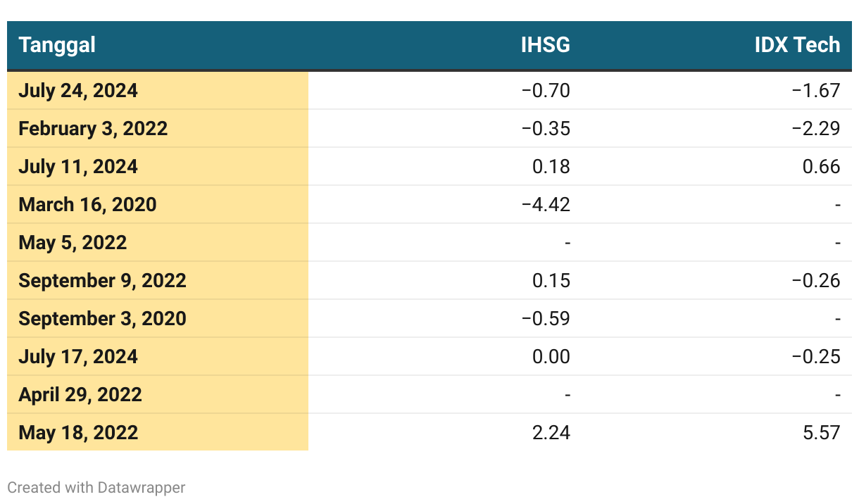Select the July 24, 2024 date cell
Viewport: 859px width, 504px height.
[78, 91]
